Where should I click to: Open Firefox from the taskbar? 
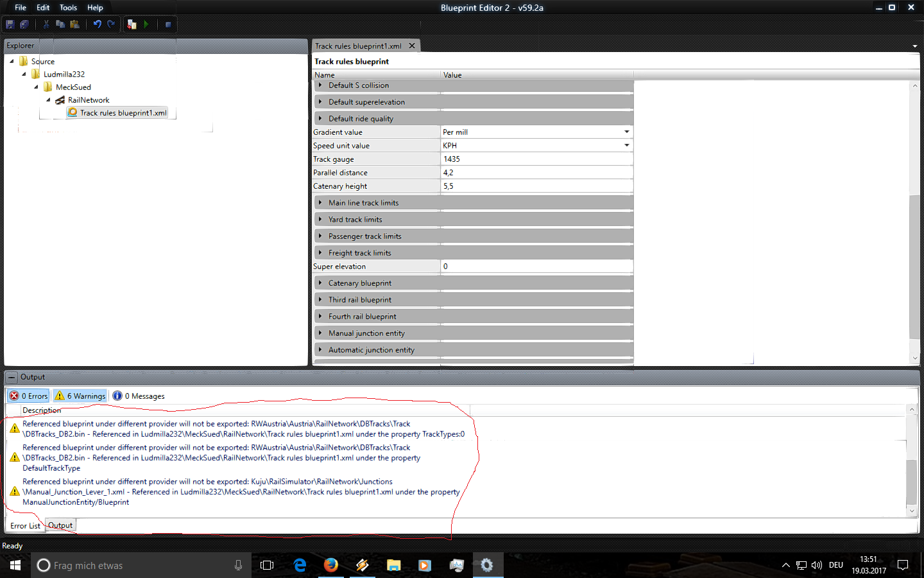[331, 565]
